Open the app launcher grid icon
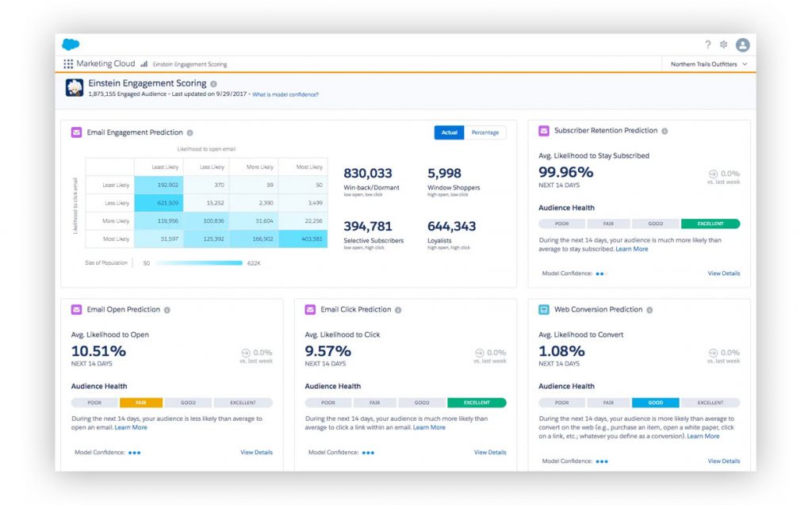Screen dimensions: 812x505 tap(68, 64)
